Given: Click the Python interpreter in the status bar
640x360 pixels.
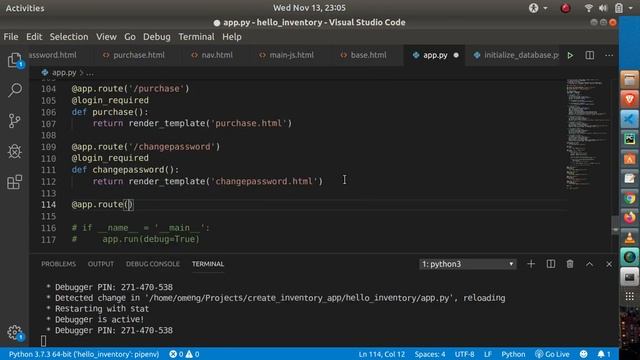Looking at the screenshot, I should 84,354.
